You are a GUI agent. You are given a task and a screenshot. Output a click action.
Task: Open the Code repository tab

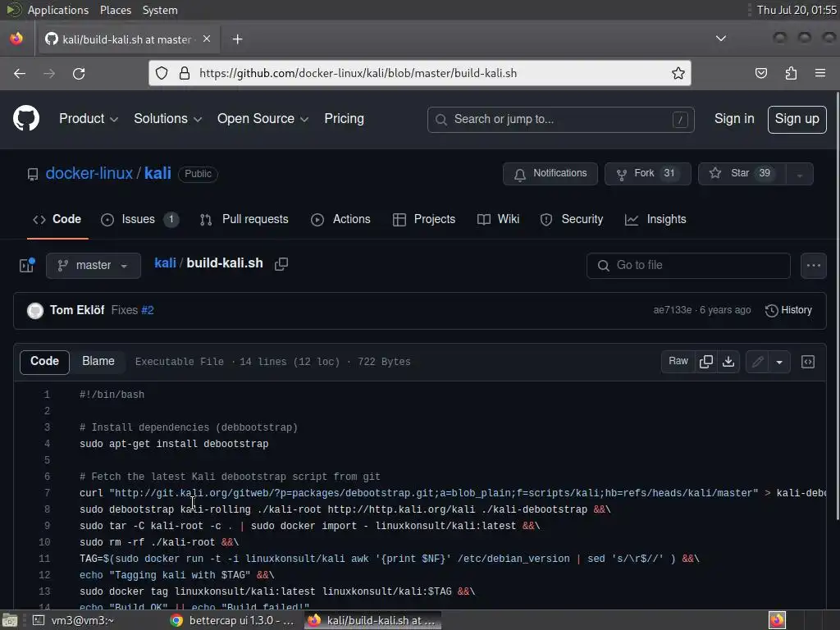click(x=57, y=219)
